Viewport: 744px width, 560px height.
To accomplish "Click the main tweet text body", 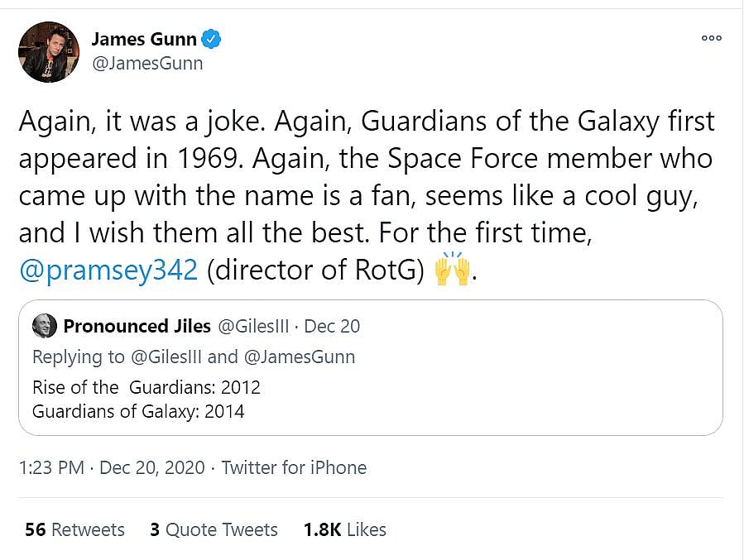I will [364, 178].
